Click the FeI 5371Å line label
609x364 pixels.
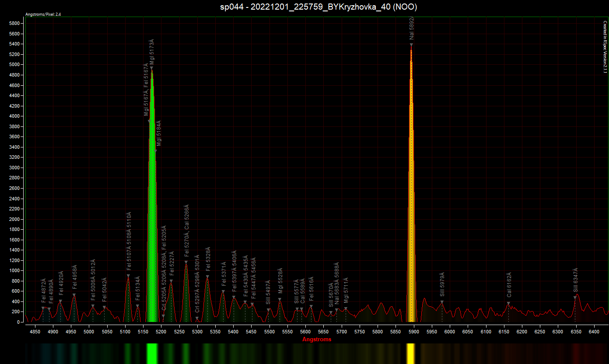(224, 274)
